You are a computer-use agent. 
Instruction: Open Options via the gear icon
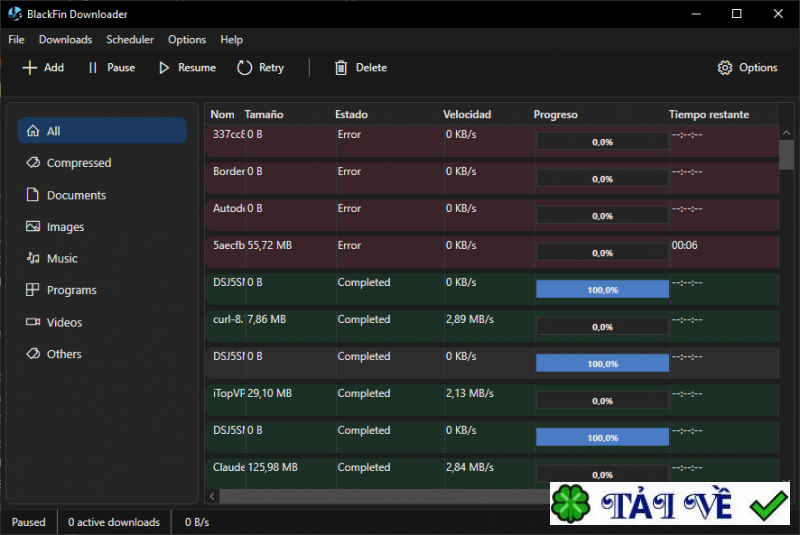pos(725,68)
